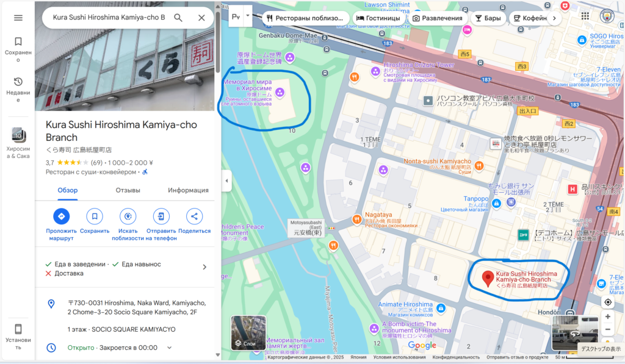Open the Street View thumbnail
Image resolution: width=625 pixels, height=364 pixels.
point(575,334)
